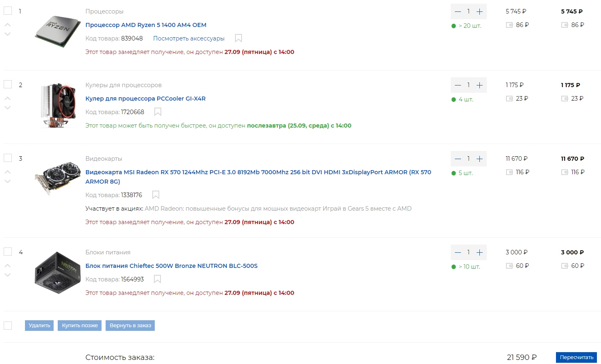Decrease quantity of AMD Ryzen processor
Screen dimensions: 601x364
[458, 11]
